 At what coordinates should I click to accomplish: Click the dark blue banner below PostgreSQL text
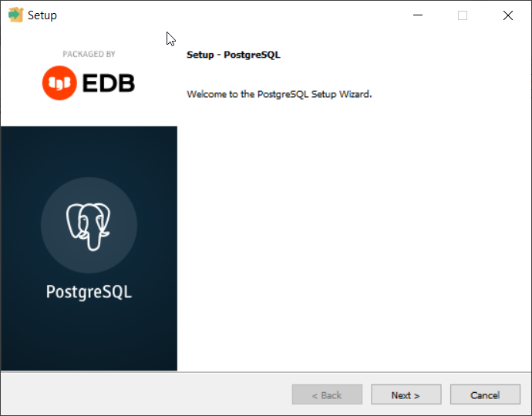tap(89, 339)
